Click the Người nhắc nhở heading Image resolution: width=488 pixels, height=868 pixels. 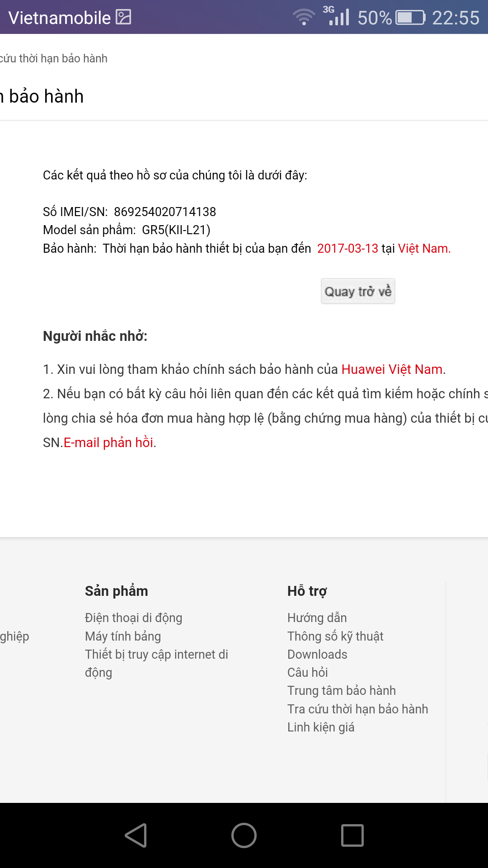(x=95, y=336)
